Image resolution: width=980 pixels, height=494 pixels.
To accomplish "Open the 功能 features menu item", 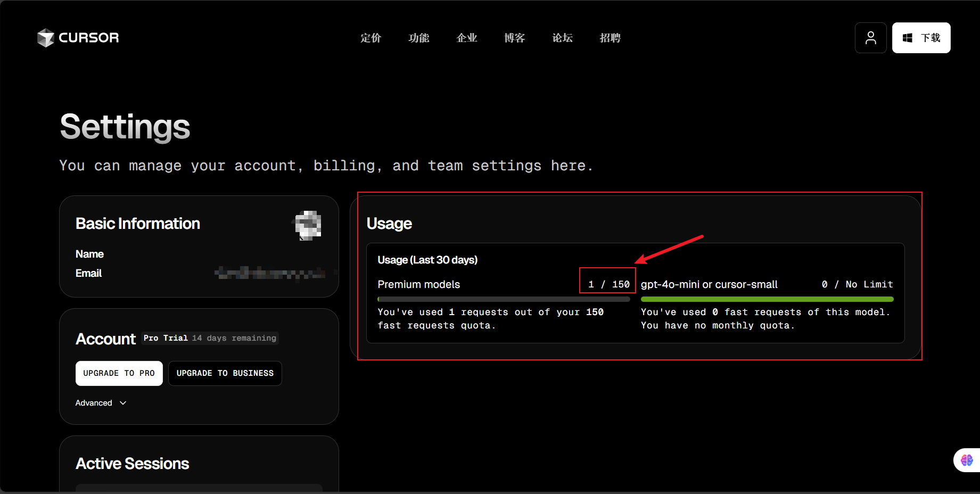I will [x=419, y=38].
